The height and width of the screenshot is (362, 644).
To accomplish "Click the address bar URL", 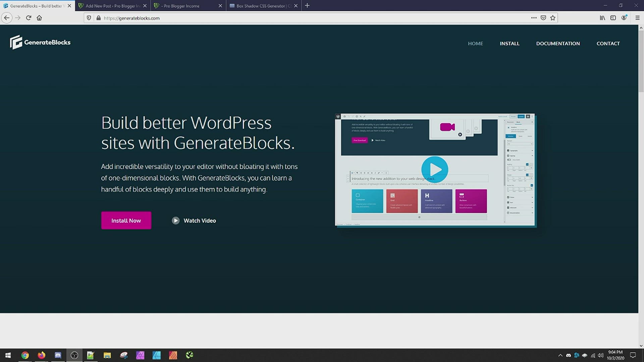I will (x=131, y=18).
